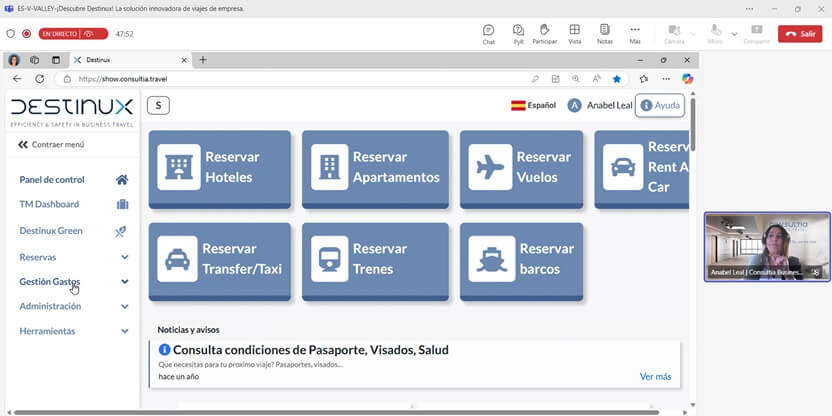
Task: Click the Destinux logo
Action: tap(72, 111)
